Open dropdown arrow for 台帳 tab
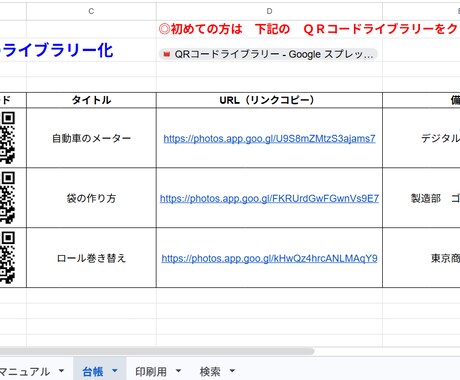The image size is (460, 380). pyautogui.click(x=115, y=371)
